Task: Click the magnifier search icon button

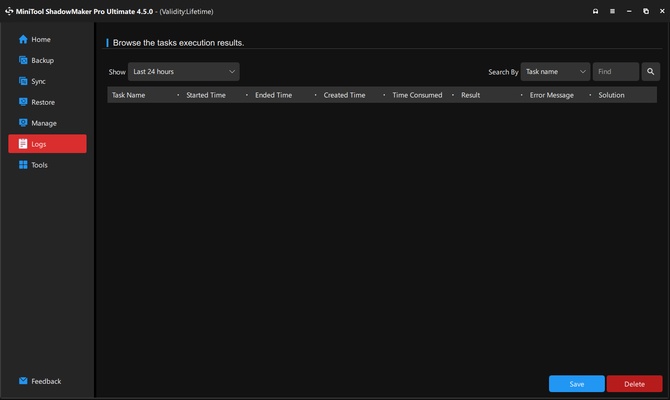Action: tap(650, 72)
